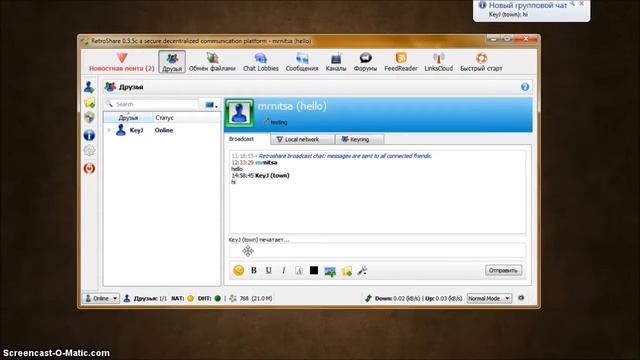Open Быстрый старт quick start
640x360 pixels.
coord(481,62)
